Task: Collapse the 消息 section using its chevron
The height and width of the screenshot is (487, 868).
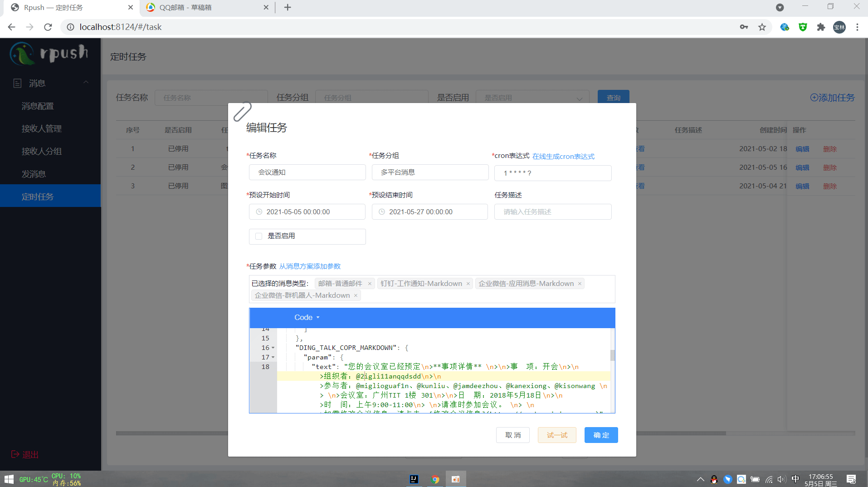Action: [x=86, y=82]
